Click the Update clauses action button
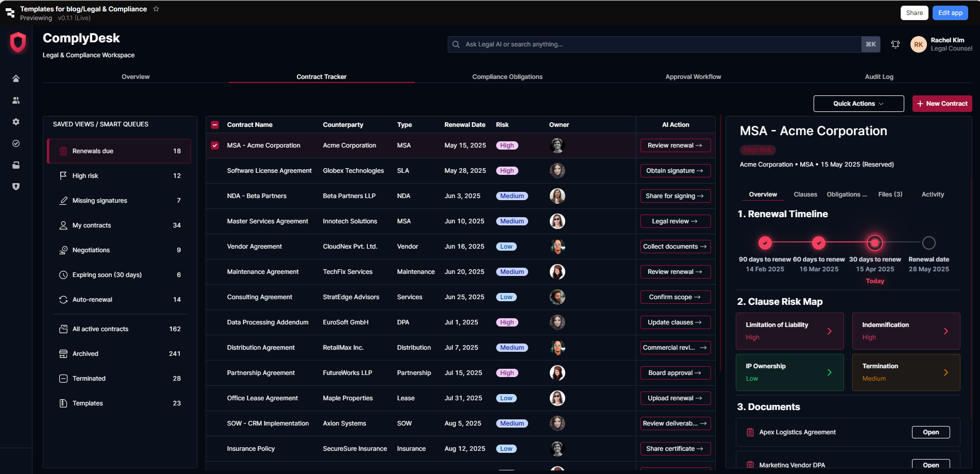Image resolution: width=980 pixels, height=474 pixels. 675,322
